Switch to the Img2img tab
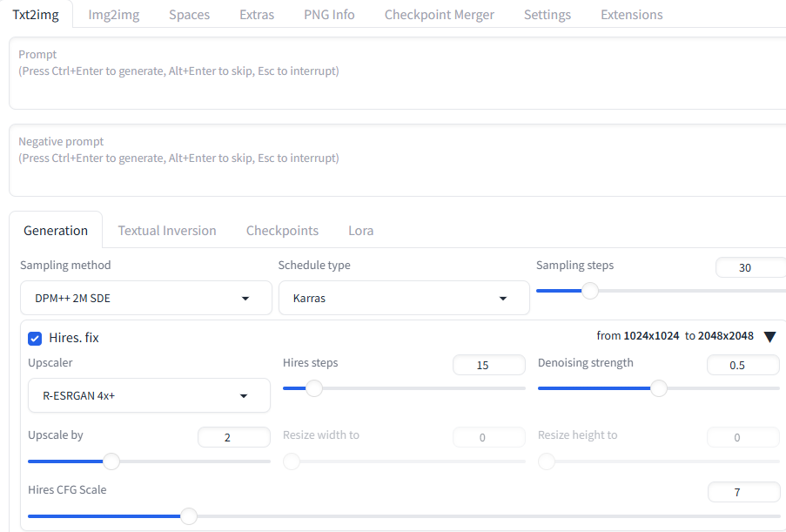786x532 pixels. tap(114, 15)
